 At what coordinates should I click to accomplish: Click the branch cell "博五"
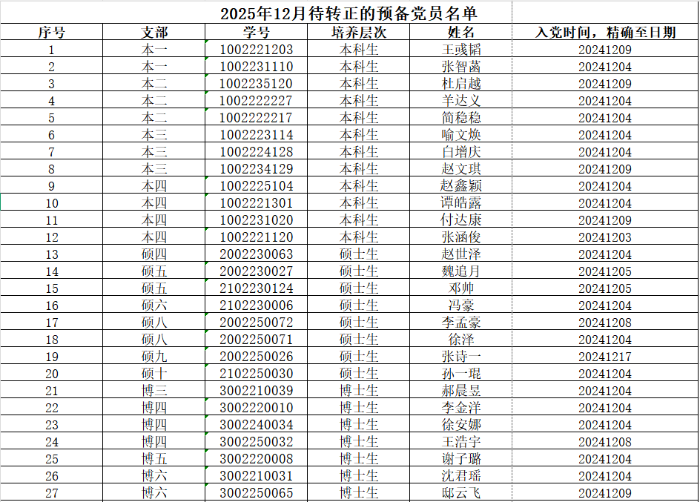coord(154,459)
